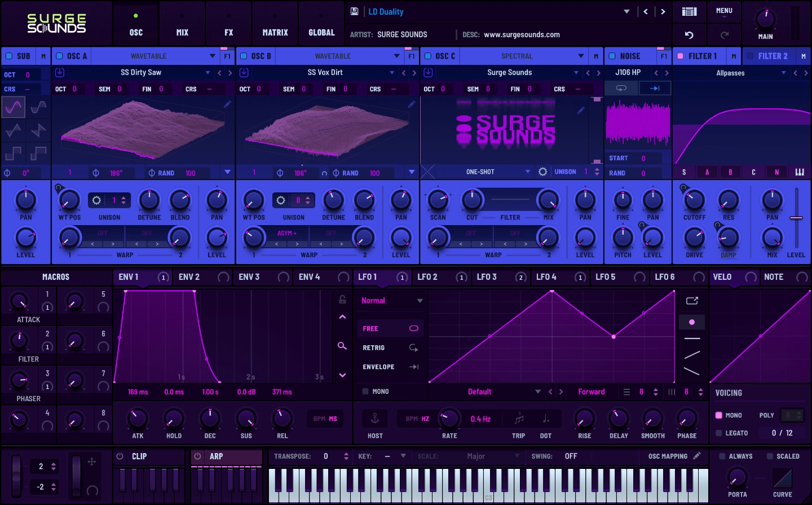Click the CURVE velocity thumbnail
Screen dimensions: 812x505
pos(782,479)
